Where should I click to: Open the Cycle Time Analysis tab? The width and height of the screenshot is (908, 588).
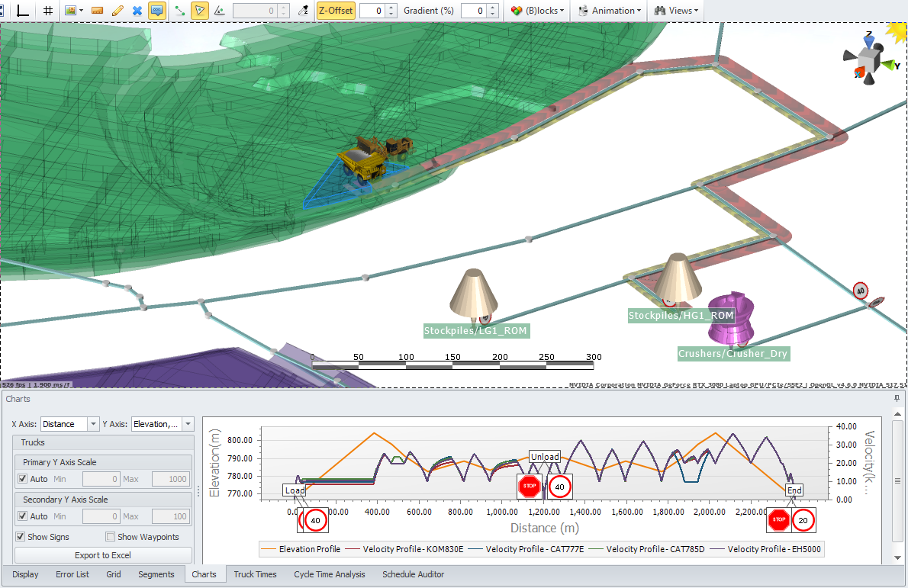click(x=330, y=574)
